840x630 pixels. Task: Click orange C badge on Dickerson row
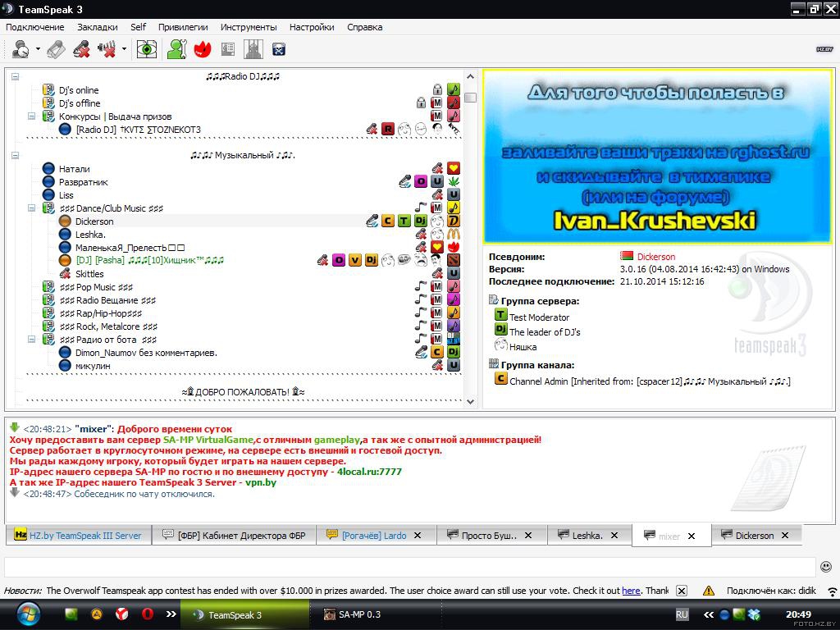pyautogui.click(x=388, y=221)
